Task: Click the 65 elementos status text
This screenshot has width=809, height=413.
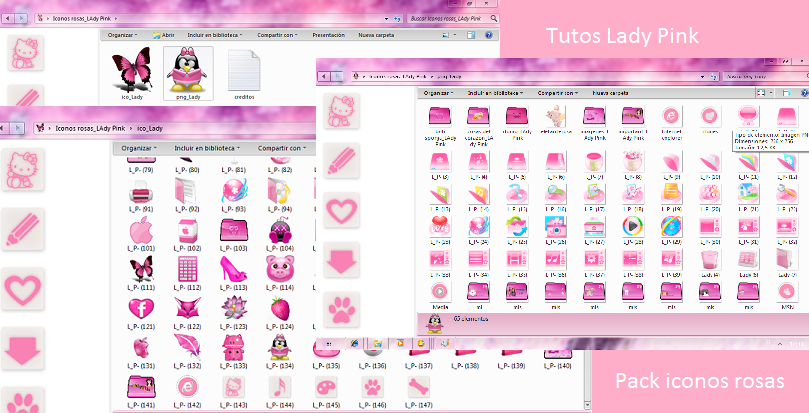Action: (x=470, y=319)
